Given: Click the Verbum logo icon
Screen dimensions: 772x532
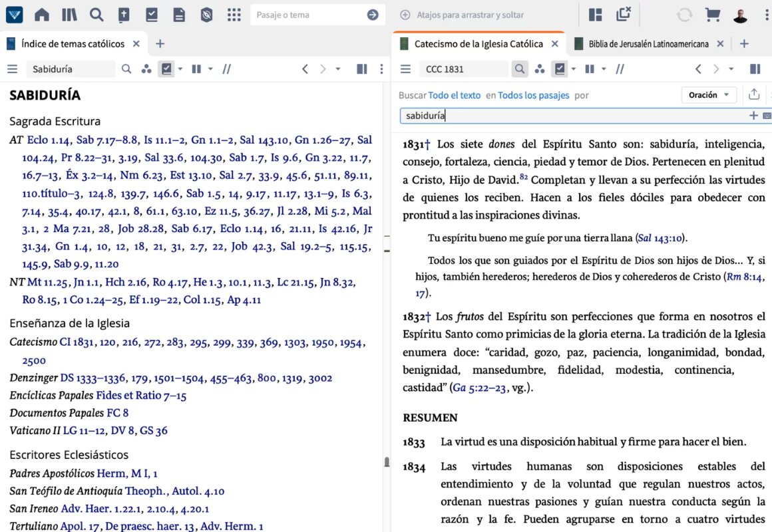Looking at the screenshot, I should pyautogui.click(x=14, y=15).
